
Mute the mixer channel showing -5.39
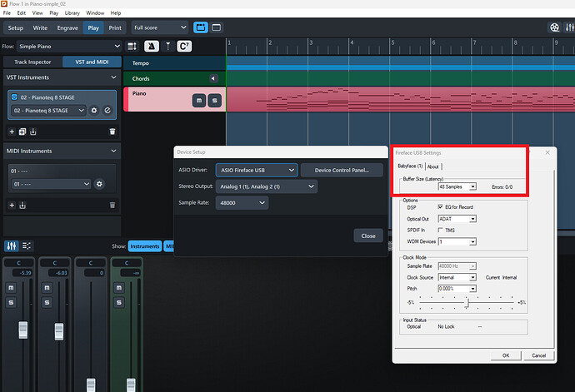(x=11, y=288)
